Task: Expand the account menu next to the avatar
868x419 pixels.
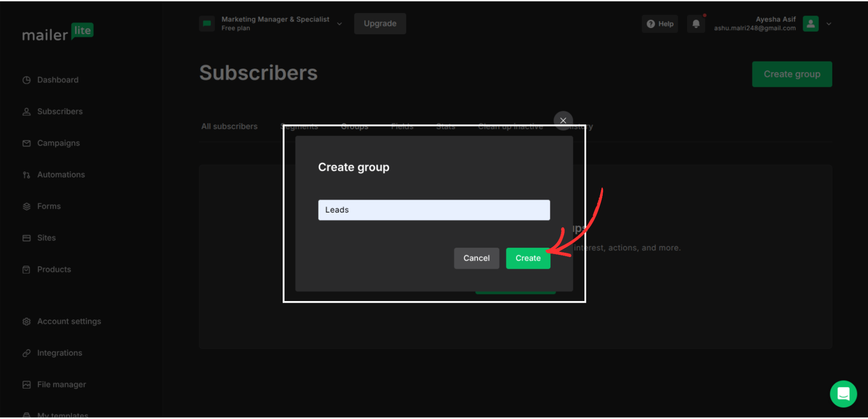Action: point(828,24)
